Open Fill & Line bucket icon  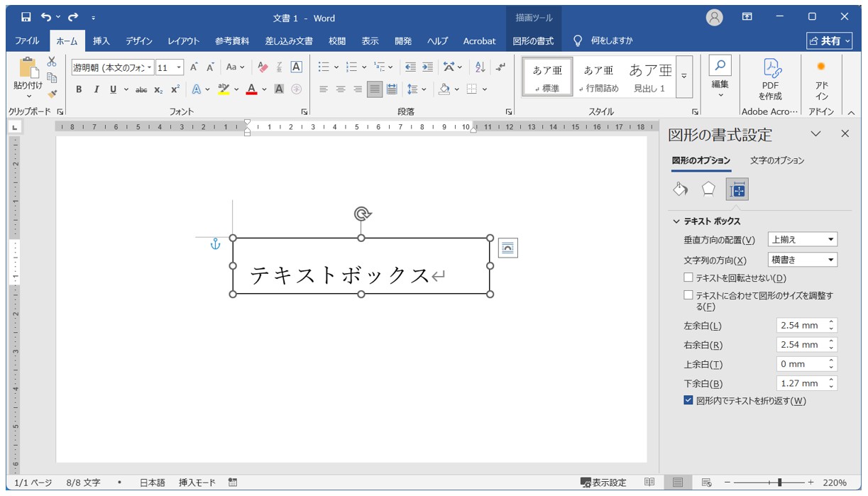tap(680, 189)
